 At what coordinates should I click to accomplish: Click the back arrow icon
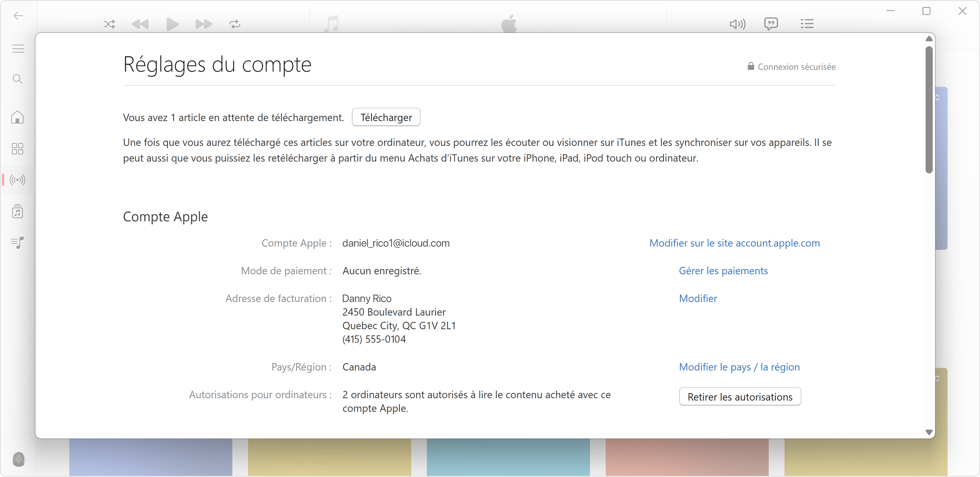pyautogui.click(x=18, y=16)
